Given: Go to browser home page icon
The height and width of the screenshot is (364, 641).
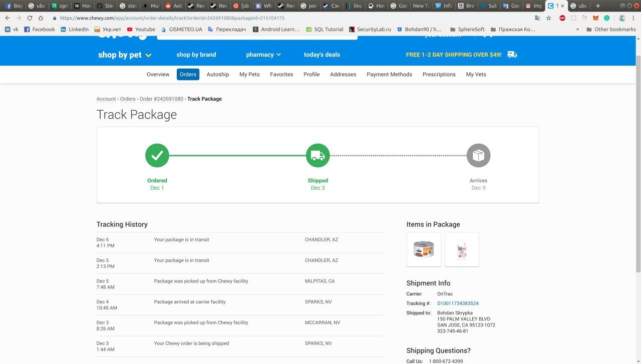Looking at the screenshot, I should (x=41, y=18).
